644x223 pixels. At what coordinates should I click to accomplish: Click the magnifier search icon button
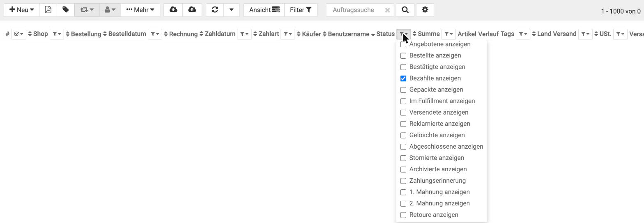click(x=405, y=10)
